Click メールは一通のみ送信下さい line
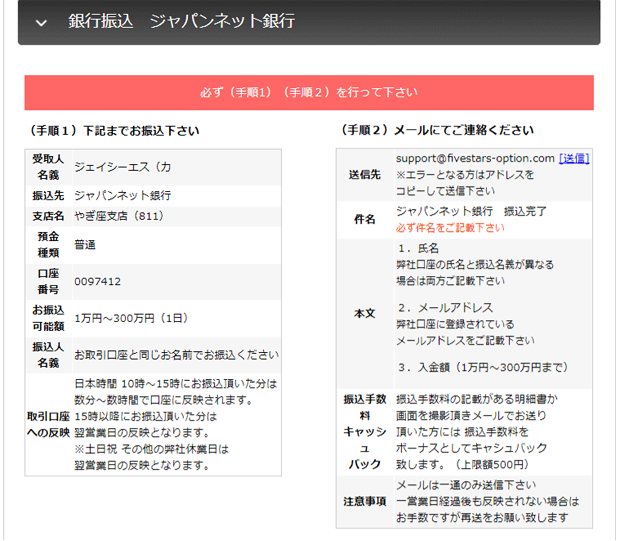 pos(466,485)
